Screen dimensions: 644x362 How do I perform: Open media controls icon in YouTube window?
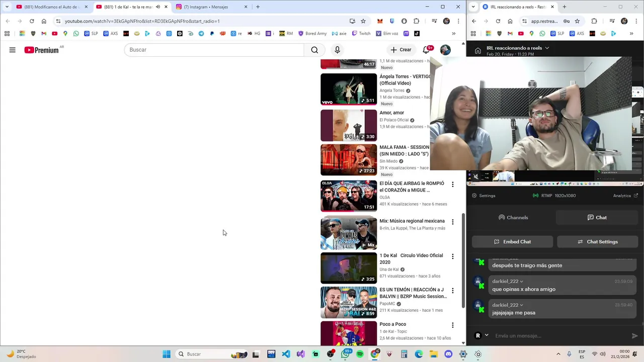(434, 21)
